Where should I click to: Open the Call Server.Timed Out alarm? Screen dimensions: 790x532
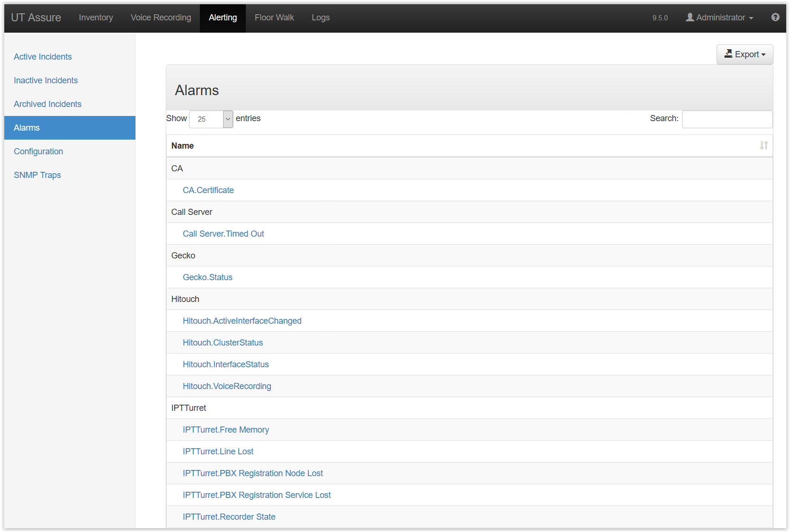pos(224,234)
